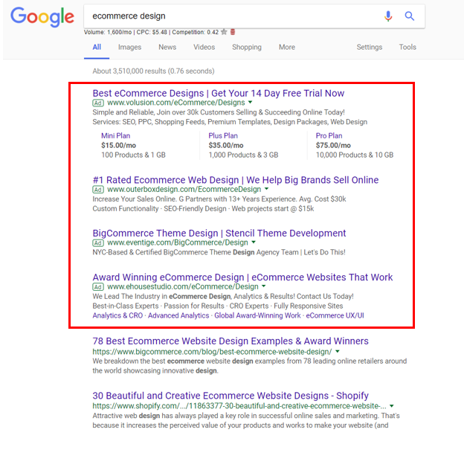Click the About 3,510,000 results text
The height and width of the screenshot is (476, 464).
(153, 71)
